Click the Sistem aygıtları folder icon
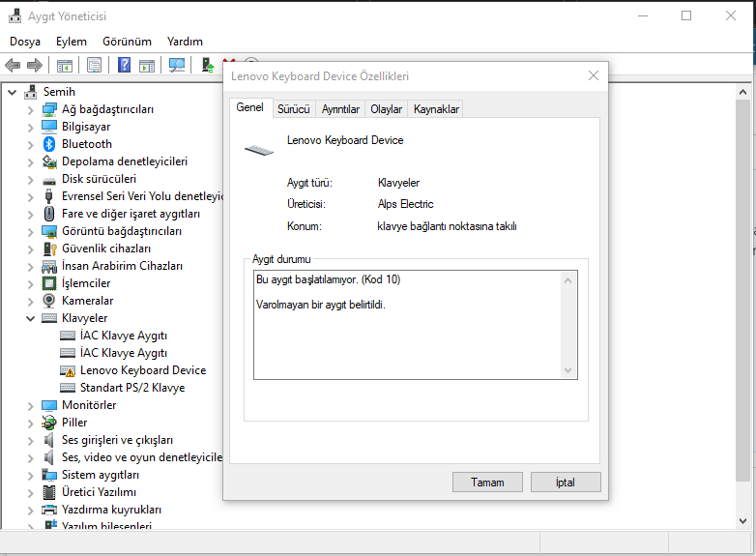 (x=49, y=475)
